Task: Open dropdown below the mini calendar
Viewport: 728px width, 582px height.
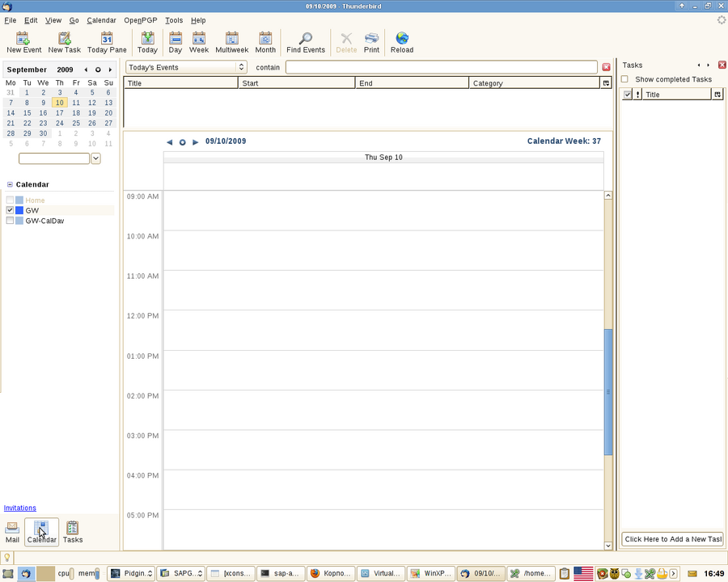Action: [95, 158]
